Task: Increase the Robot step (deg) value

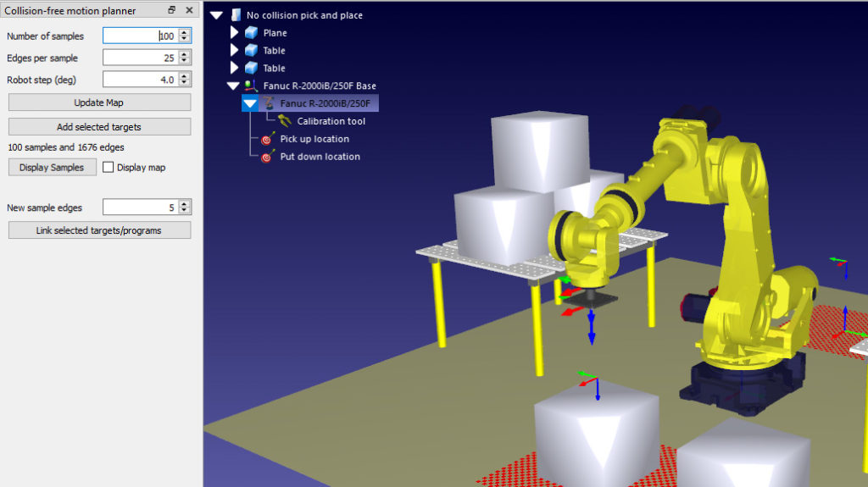Action: click(184, 76)
